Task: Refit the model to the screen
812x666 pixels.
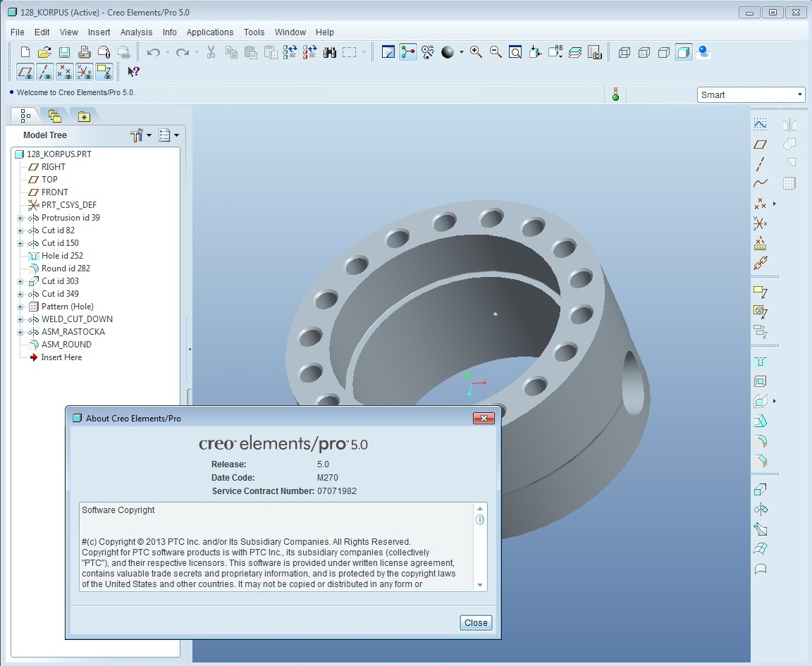Action: [x=515, y=52]
